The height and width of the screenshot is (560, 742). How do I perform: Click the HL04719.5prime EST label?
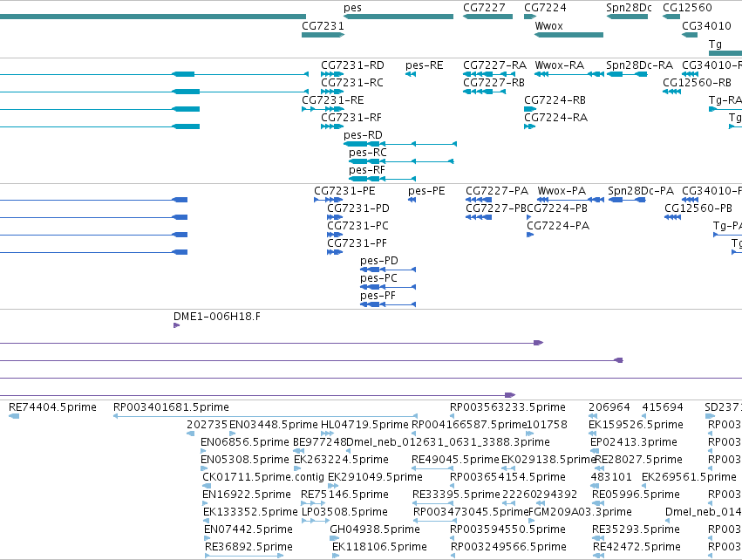point(364,425)
